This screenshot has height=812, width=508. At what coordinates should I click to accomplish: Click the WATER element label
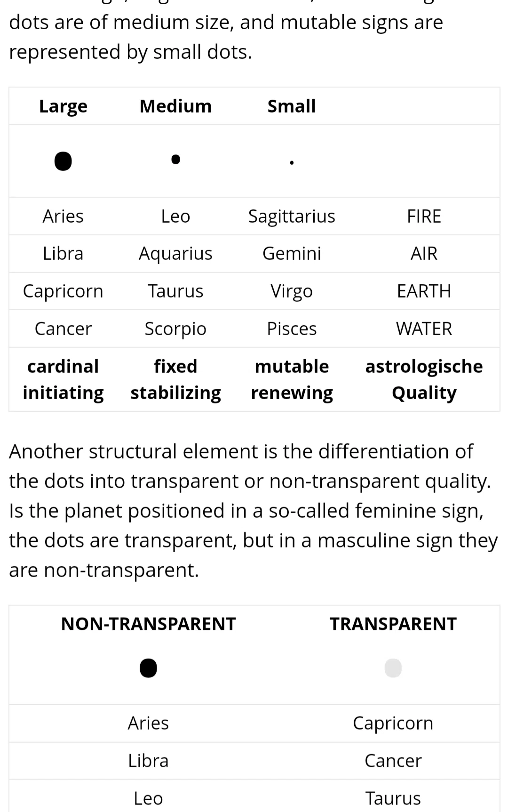point(424,329)
